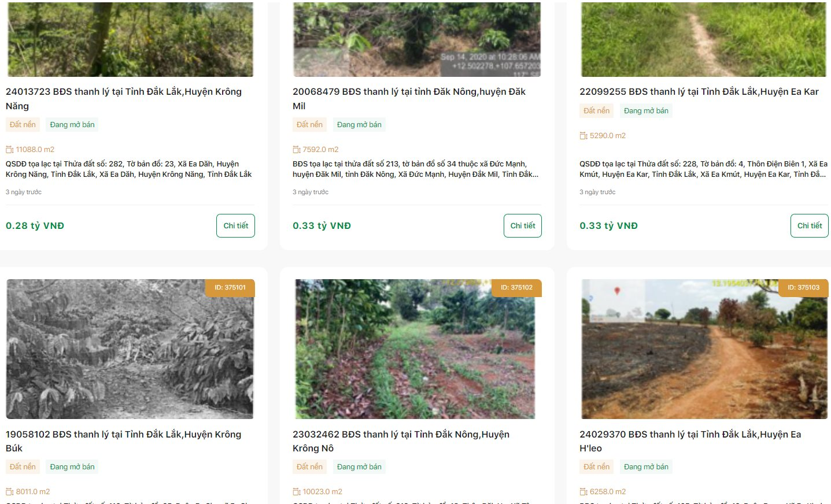View Chi tiết for the Ea Kar listing

click(810, 226)
